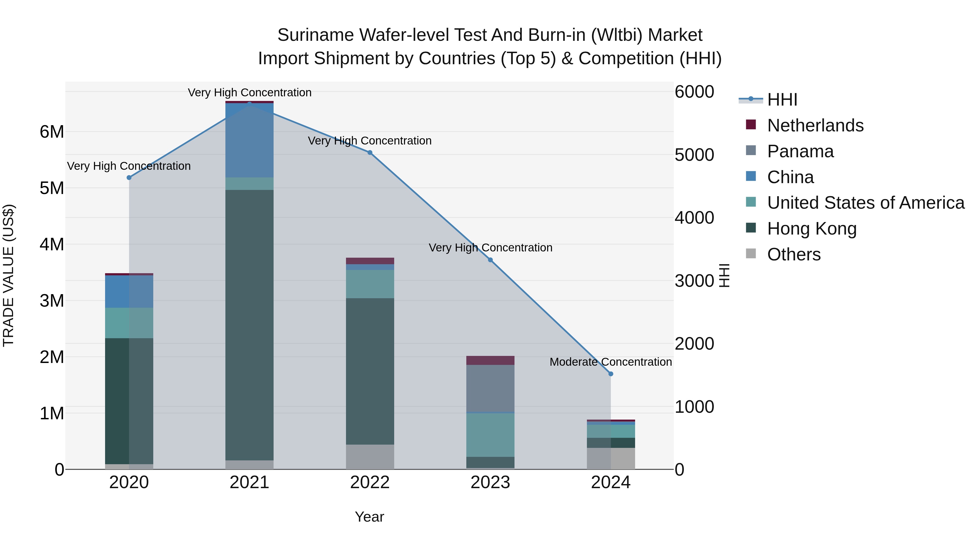The image size is (980, 551).
Task: Toggle the China legend entry
Action: point(780,177)
